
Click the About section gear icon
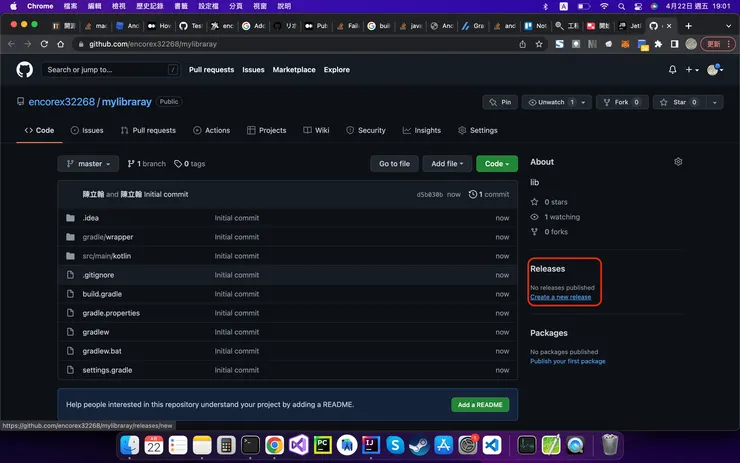point(678,162)
